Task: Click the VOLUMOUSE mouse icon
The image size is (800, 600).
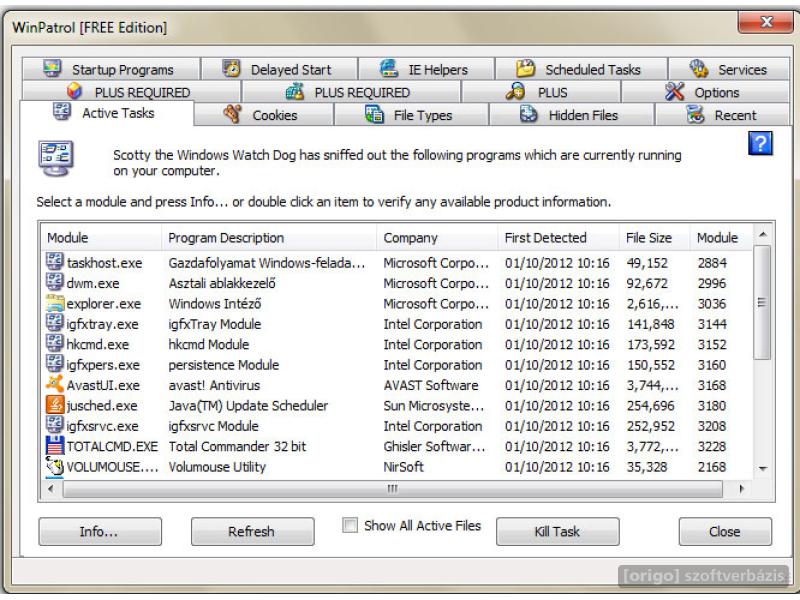Action: click(55, 466)
